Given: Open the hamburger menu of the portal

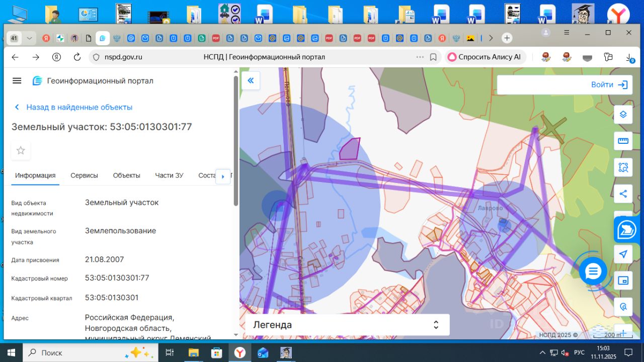Looking at the screenshot, I should click(17, 81).
